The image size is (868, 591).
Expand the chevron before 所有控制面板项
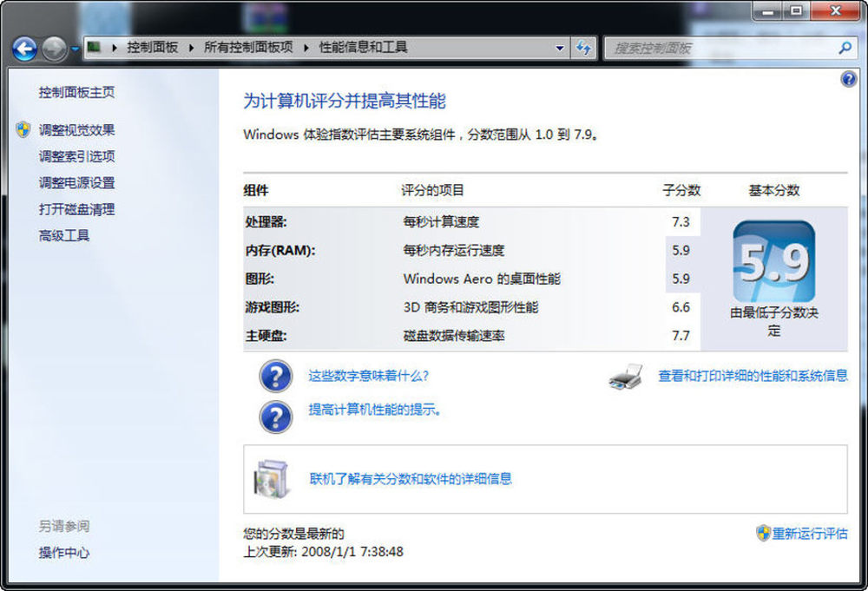pos(191,48)
